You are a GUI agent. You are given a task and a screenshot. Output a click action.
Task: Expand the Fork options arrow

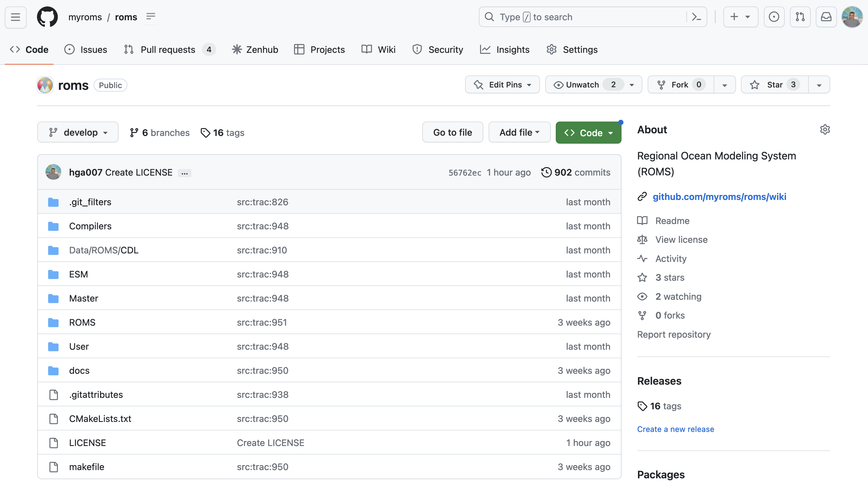[x=725, y=85]
